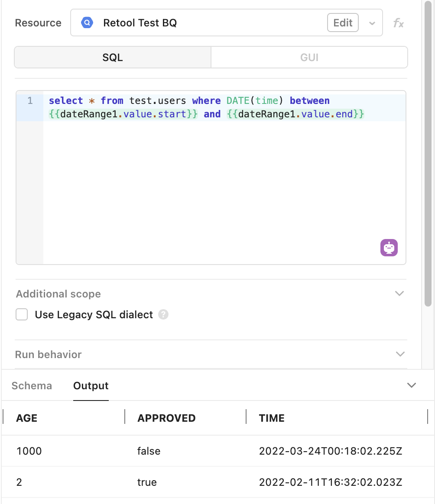The height and width of the screenshot is (504, 435).
Task: Switch to GUI mode tab
Action: click(x=309, y=58)
